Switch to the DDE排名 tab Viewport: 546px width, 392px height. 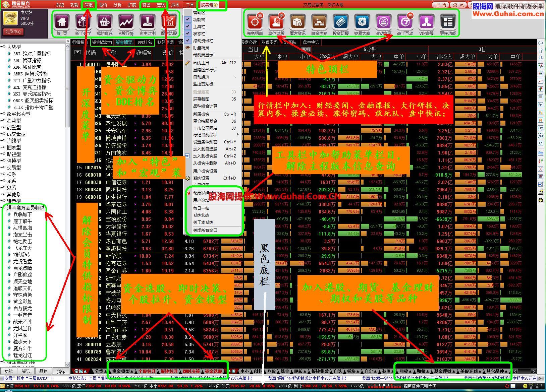click(x=145, y=42)
